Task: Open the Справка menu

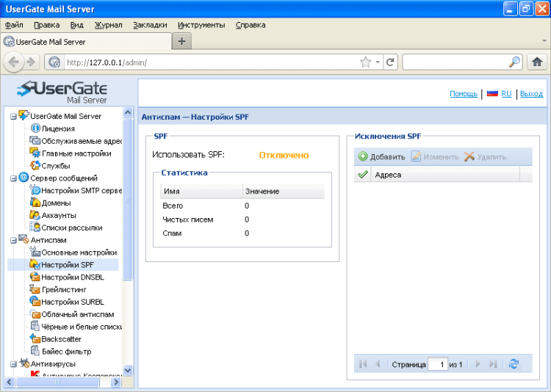Action: pyautogui.click(x=251, y=25)
